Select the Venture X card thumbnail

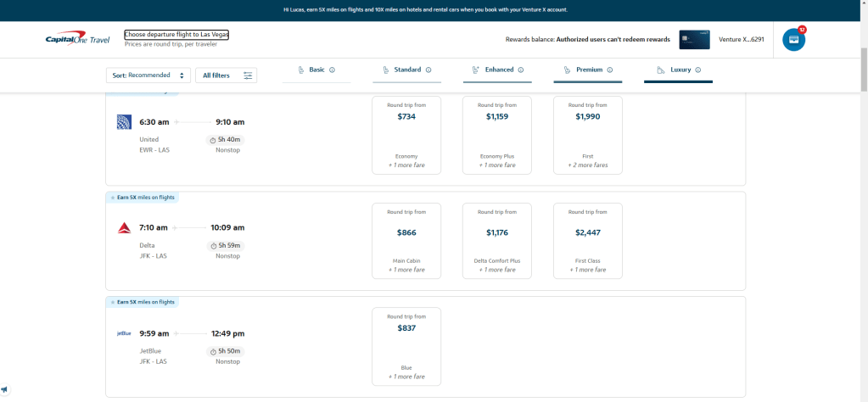point(694,39)
